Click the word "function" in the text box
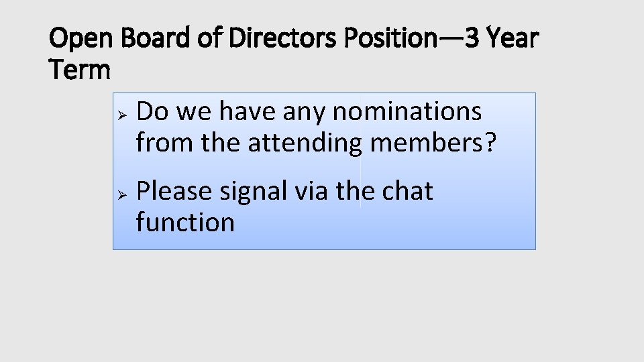 (x=185, y=223)
